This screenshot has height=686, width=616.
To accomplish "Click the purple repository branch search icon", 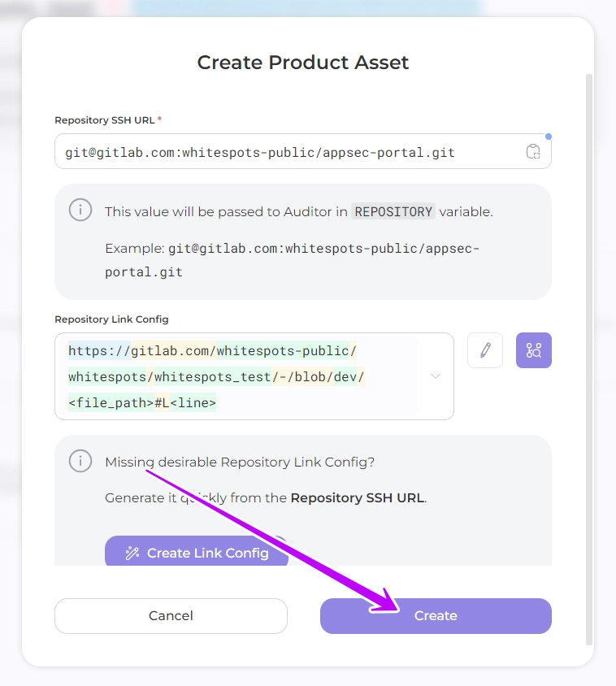I will (x=534, y=350).
